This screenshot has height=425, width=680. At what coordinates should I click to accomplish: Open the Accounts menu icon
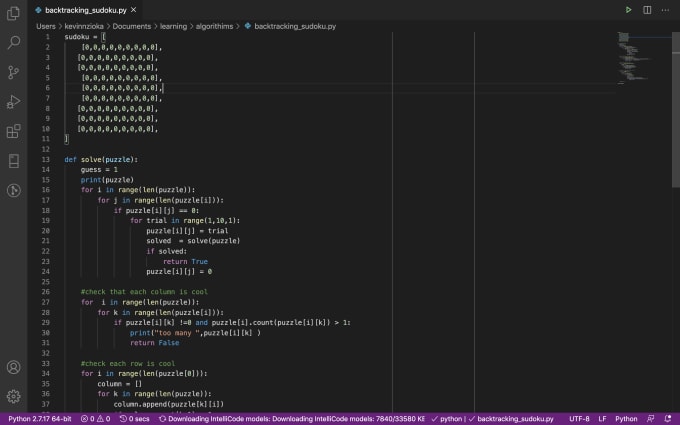[x=13, y=367]
